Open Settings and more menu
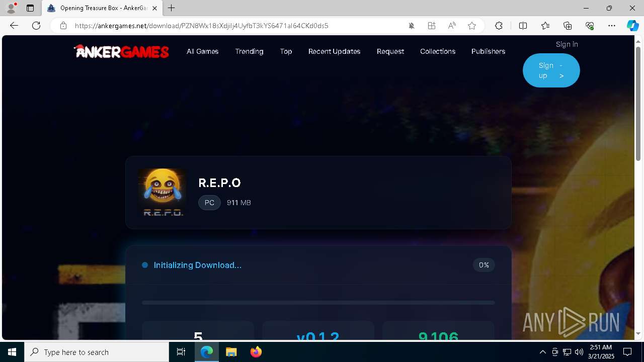Screen dimensions: 644x362 click(x=612, y=26)
